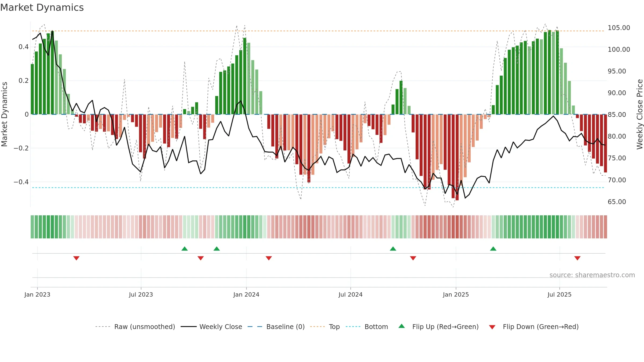Toggle the Raw (unsmoothed) legend entry
This screenshot has width=644, height=362.
pos(135,327)
